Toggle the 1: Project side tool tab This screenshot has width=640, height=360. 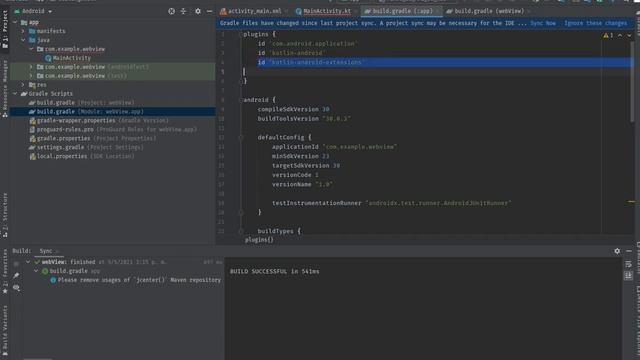(5, 29)
